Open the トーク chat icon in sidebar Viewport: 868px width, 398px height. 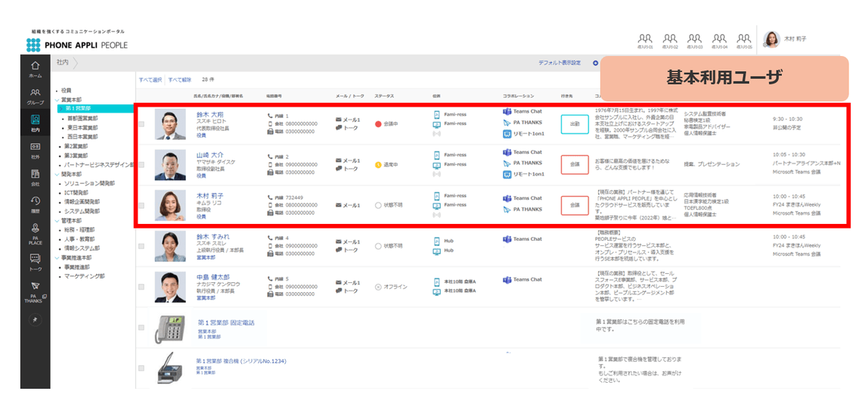[x=35, y=262]
